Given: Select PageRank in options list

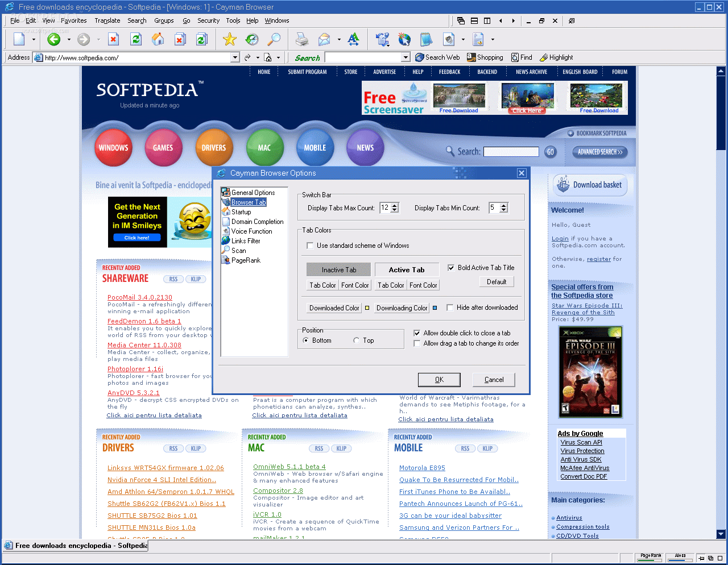Looking at the screenshot, I should click(x=246, y=260).
